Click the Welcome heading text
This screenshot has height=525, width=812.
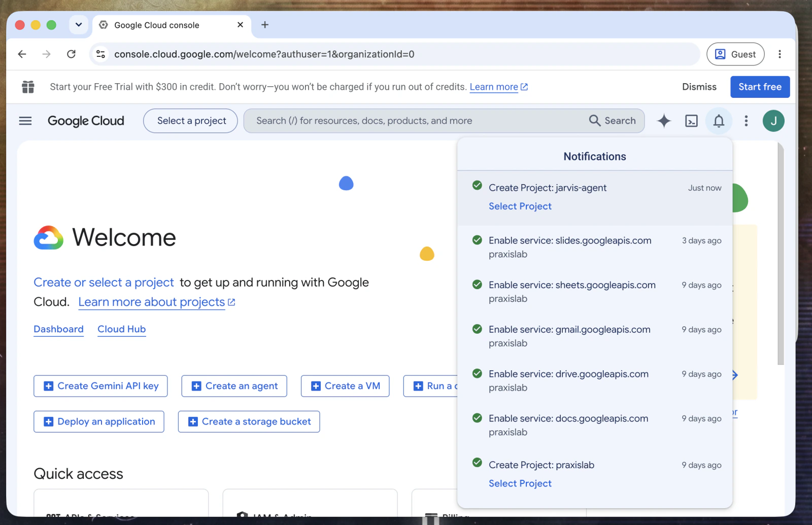pos(124,237)
